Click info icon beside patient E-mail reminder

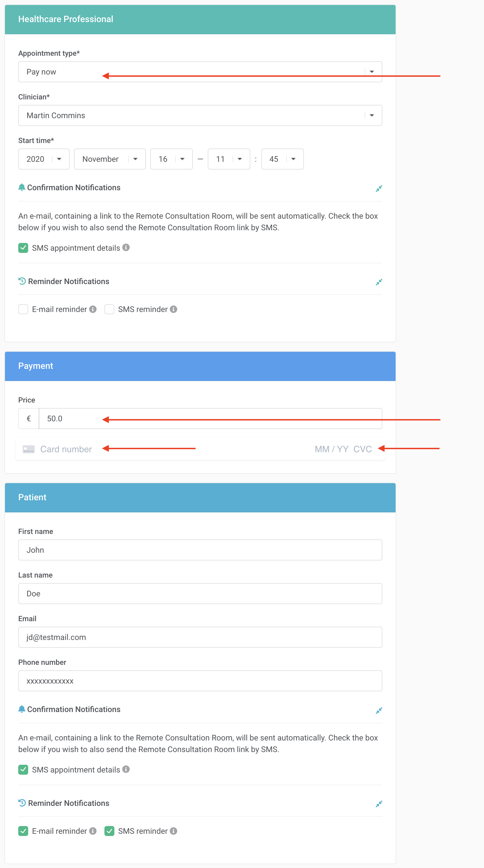click(93, 831)
